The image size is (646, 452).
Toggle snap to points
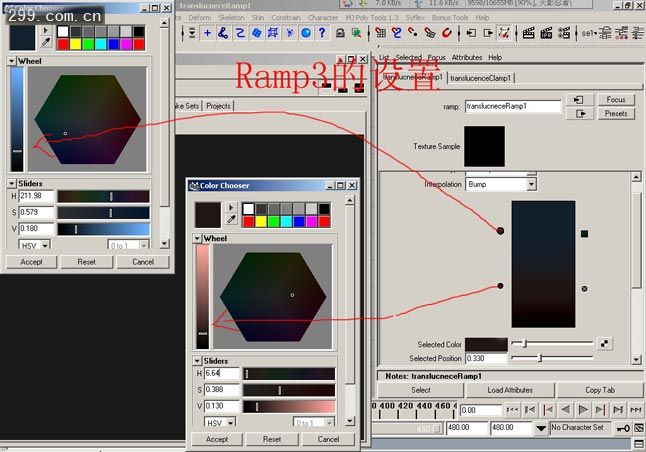coord(413,33)
